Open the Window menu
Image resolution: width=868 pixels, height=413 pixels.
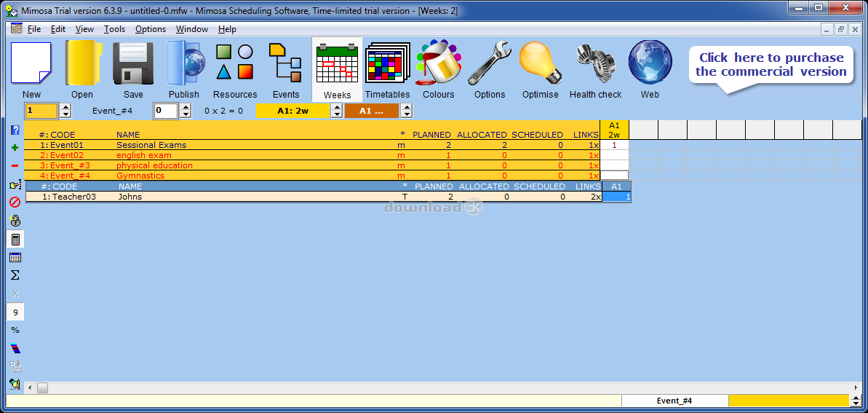coord(191,29)
